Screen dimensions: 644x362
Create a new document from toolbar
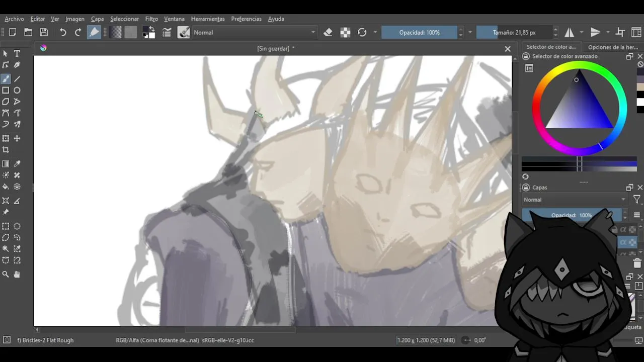pyautogui.click(x=13, y=32)
